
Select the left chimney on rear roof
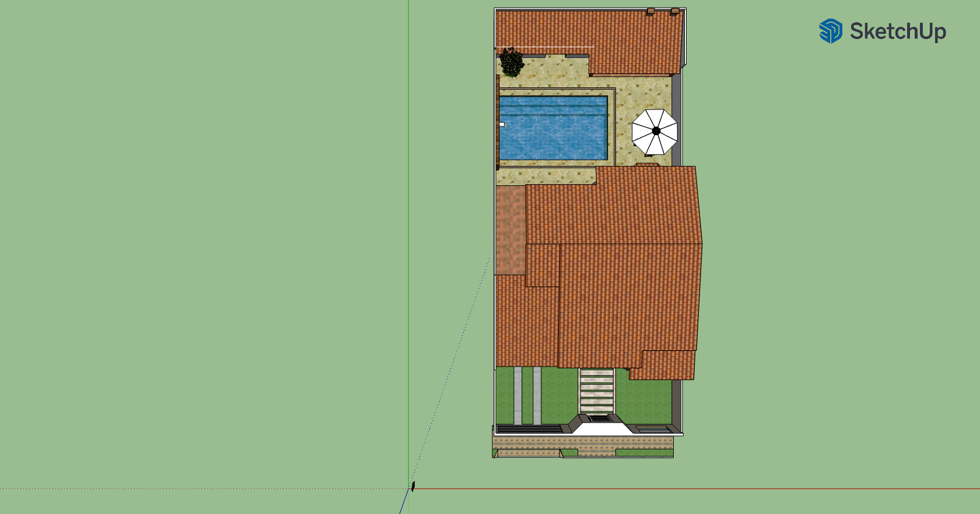click(650, 10)
